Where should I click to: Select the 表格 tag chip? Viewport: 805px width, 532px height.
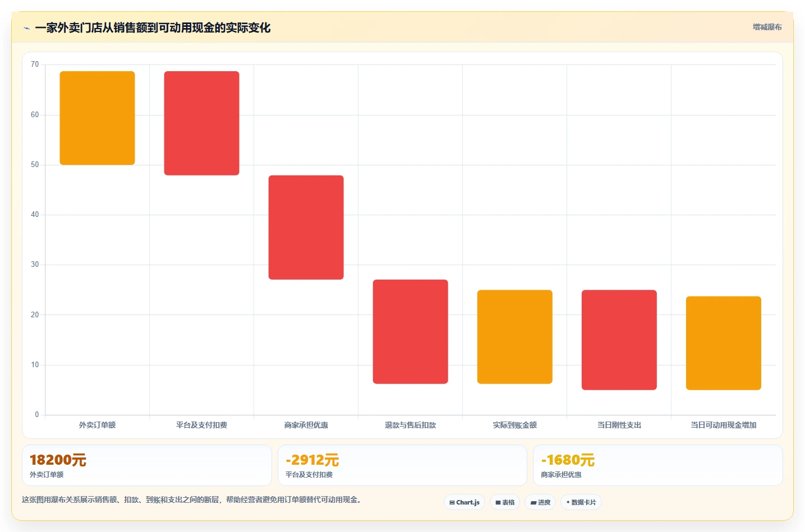pos(505,502)
